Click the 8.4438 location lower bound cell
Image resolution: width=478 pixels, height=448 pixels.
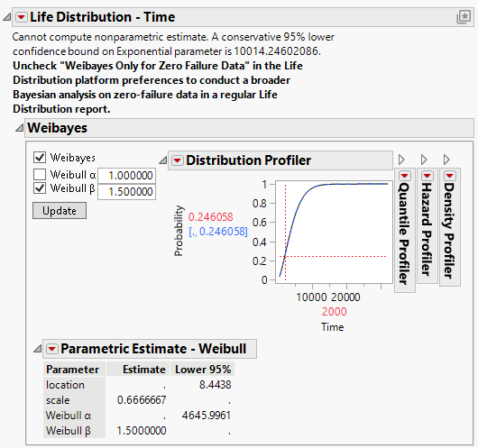pos(216,385)
